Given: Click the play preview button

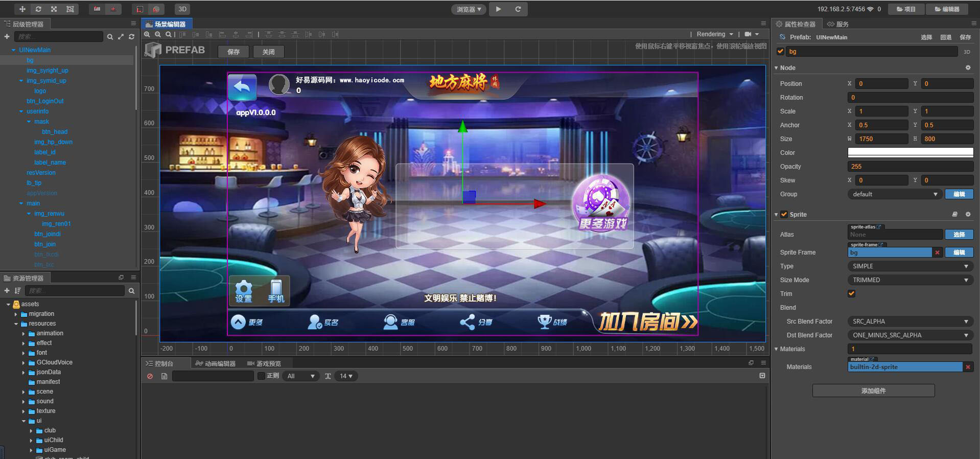Looking at the screenshot, I should pos(499,9).
